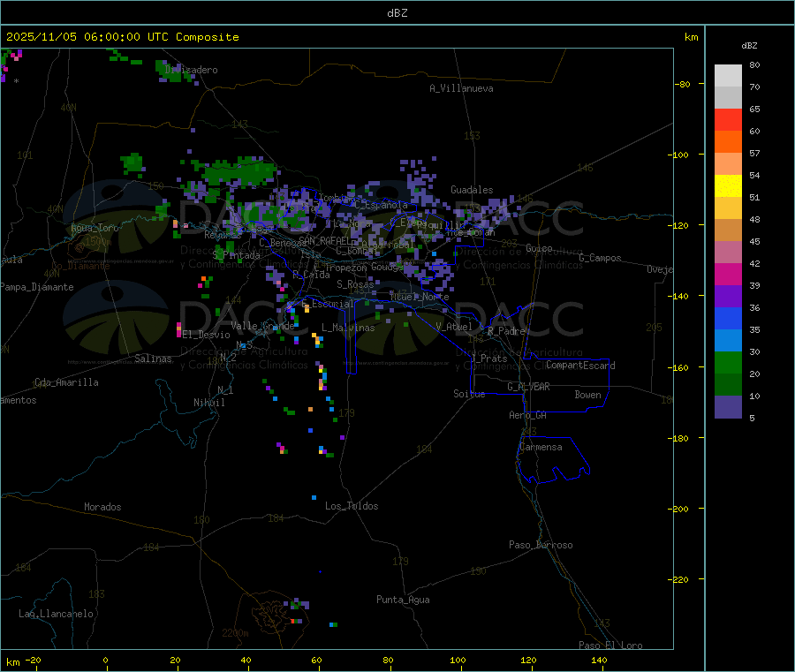Click the Atuel_Norte label
Image resolution: width=795 pixels, height=672 pixels.
coord(420,297)
